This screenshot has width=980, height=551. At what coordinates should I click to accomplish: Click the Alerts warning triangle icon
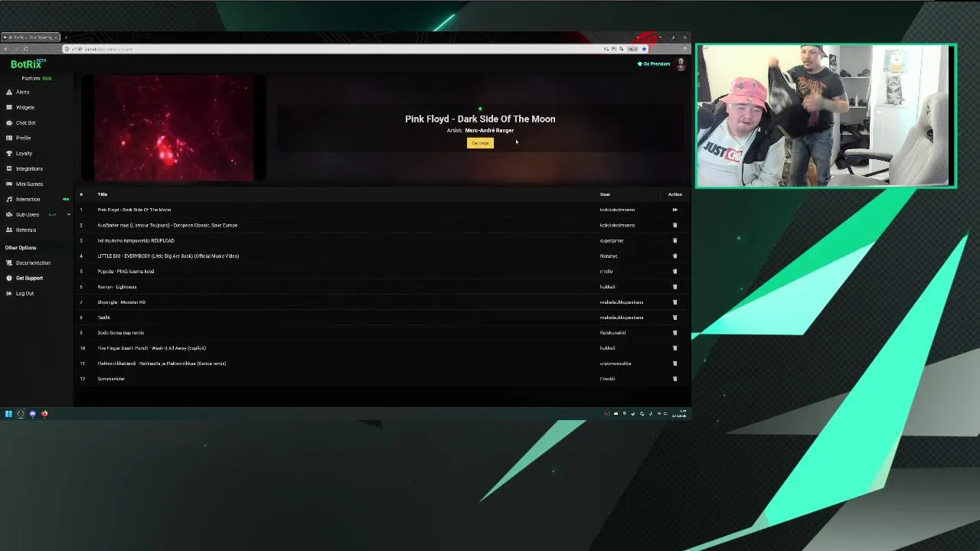coord(9,92)
